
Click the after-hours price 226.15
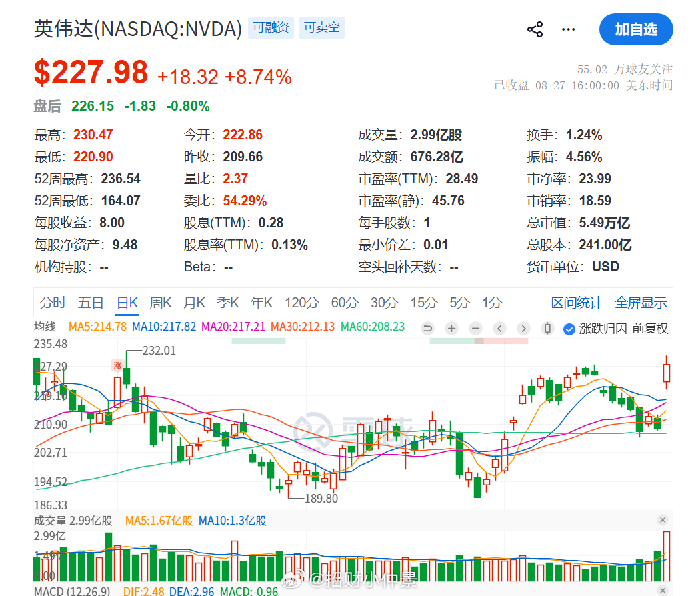[x=93, y=106]
